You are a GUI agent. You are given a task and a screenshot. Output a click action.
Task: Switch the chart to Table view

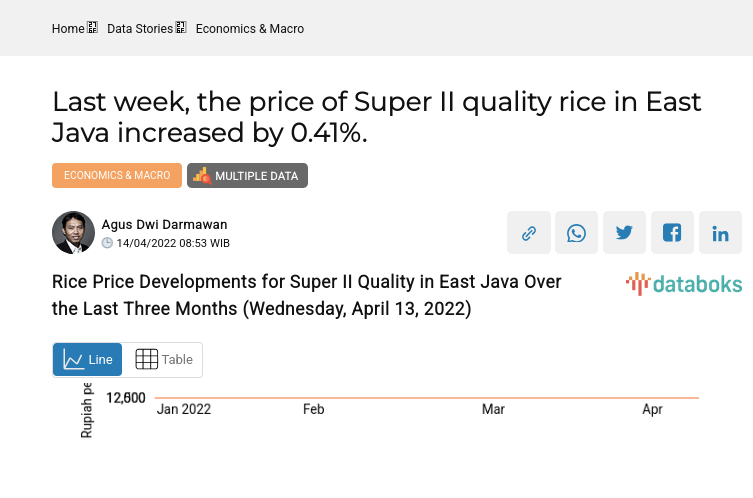(x=163, y=360)
